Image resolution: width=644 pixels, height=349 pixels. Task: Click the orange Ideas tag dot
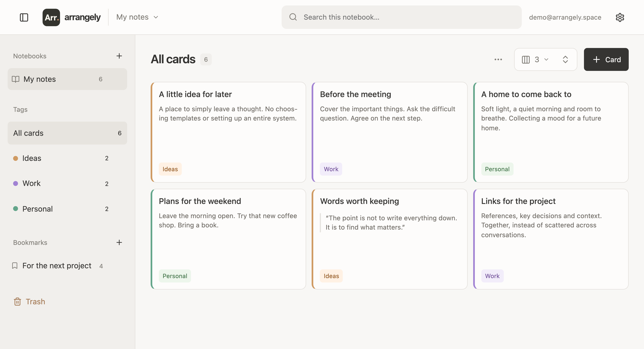pos(15,158)
